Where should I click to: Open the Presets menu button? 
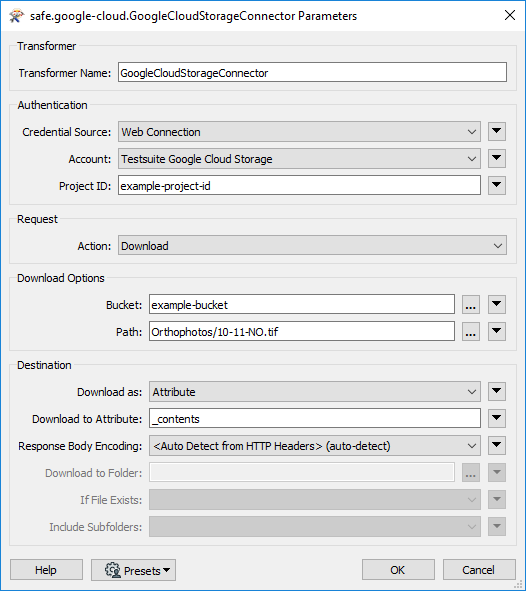(x=133, y=570)
